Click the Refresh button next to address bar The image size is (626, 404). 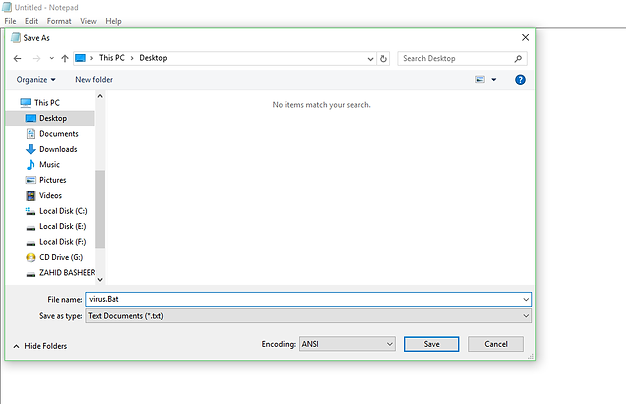tap(383, 59)
